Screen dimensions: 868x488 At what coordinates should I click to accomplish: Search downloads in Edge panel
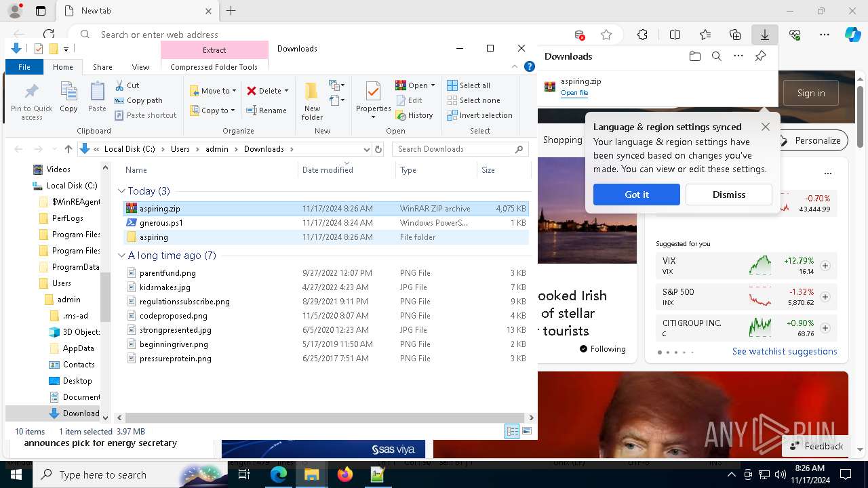coord(716,56)
